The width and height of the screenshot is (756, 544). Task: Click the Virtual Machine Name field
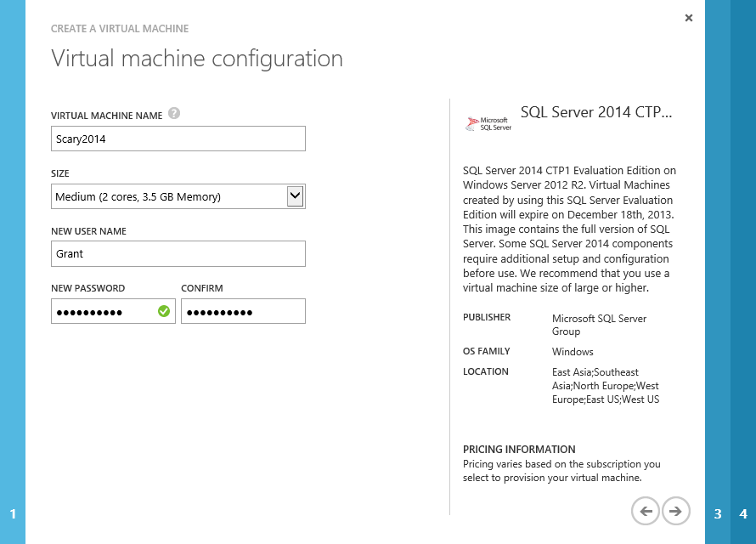tap(178, 139)
